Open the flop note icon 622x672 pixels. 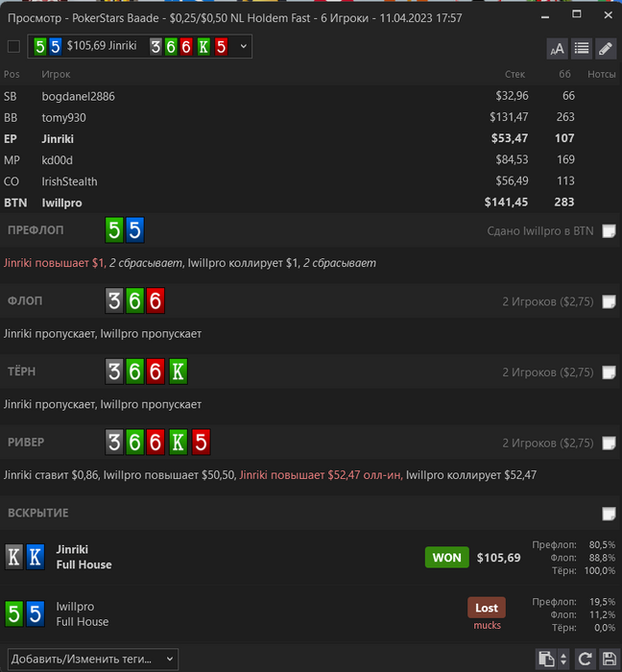(609, 301)
